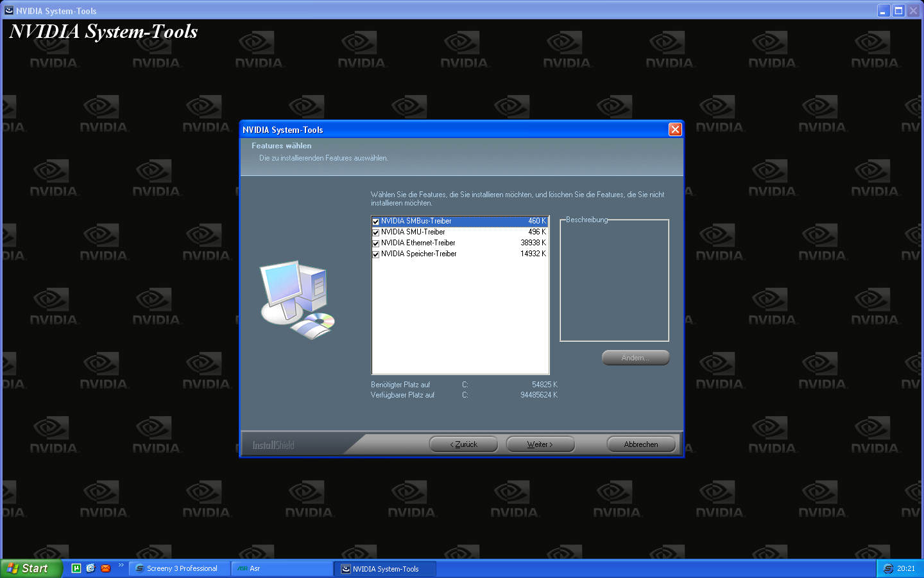924x578 pixels.
Task: Click the '14932 K' size value
Action: click(533, 254)
